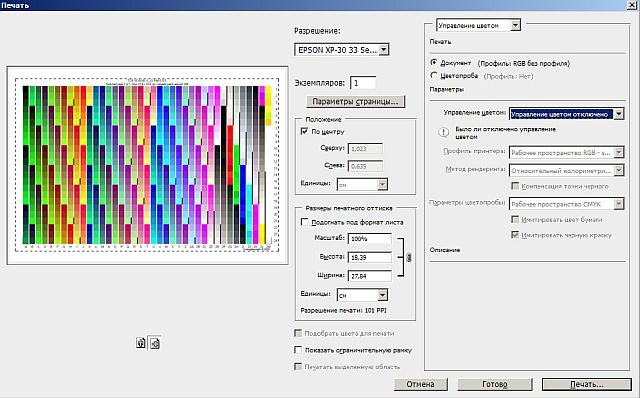Click the portrait orientation icon below preview
This screenshot has width=640, height=398.
click(140, 343)
